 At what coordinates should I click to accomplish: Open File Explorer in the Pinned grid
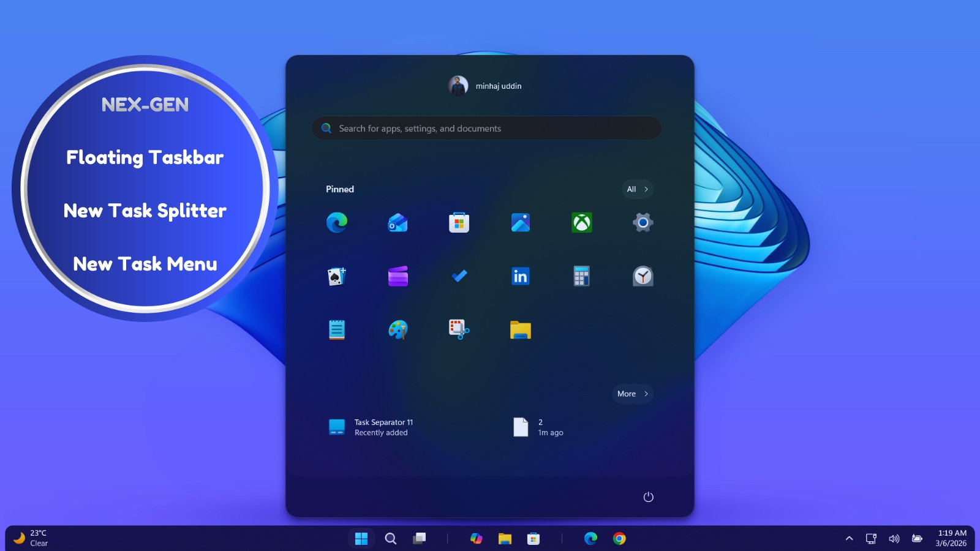(x=521, y=330)
